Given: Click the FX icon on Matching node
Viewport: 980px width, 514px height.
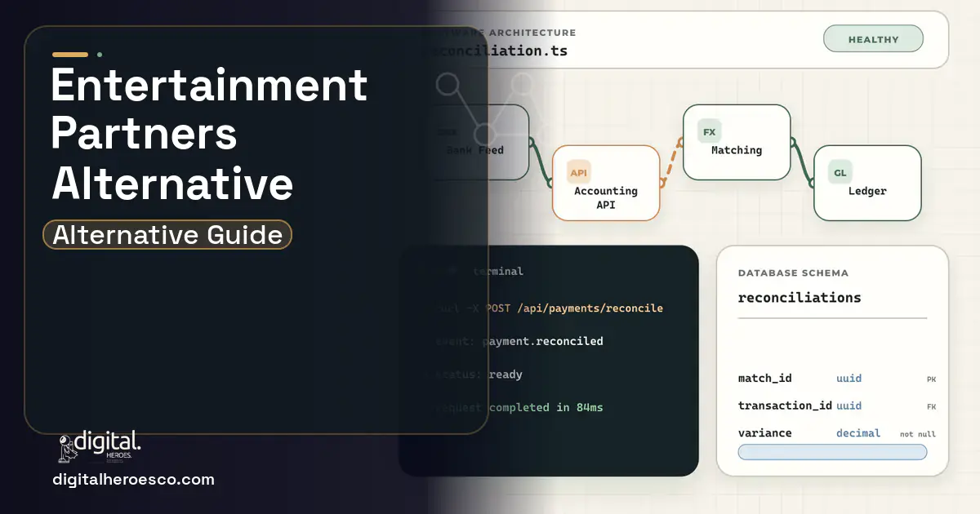Looking at the screenshot, I should click(x=709, y=131).
